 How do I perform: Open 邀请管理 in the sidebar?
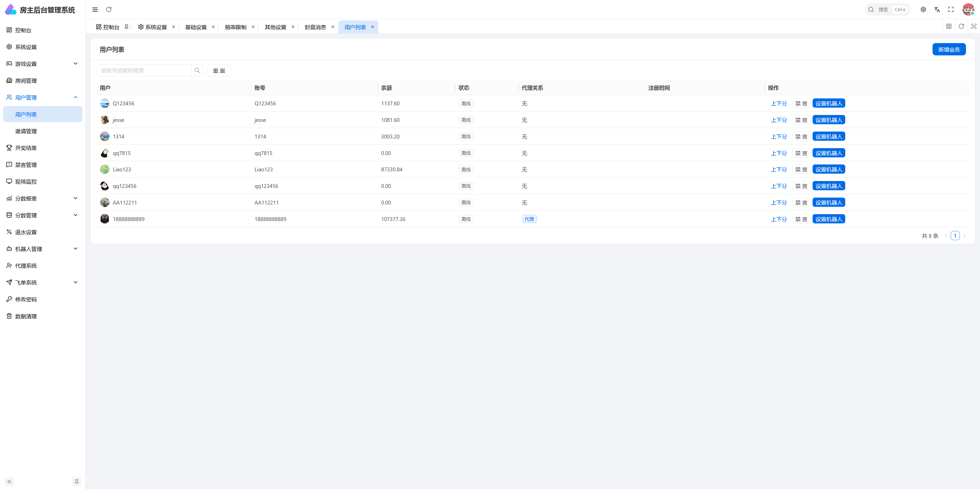(43, 131)
